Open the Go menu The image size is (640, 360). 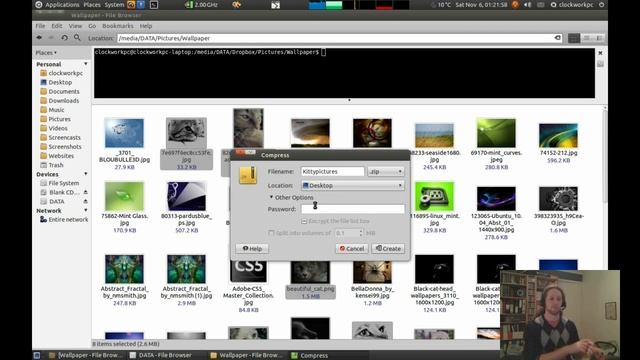(x=92, y=26)
